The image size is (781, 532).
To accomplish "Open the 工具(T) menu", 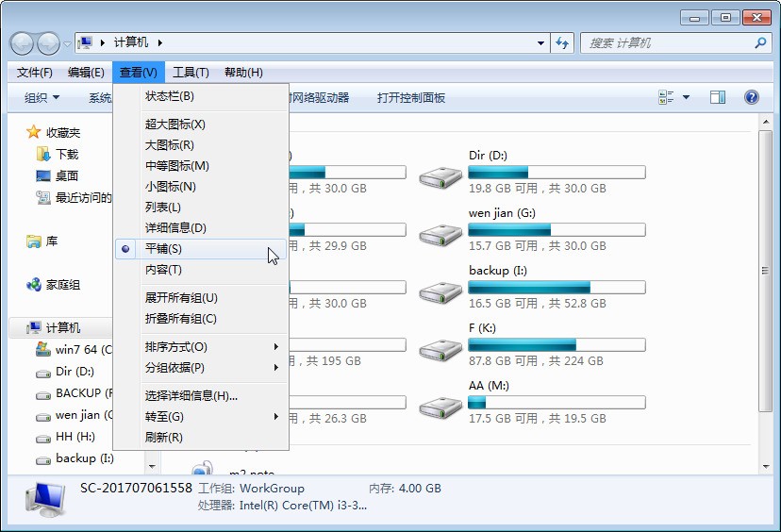I will coord(191,73).
